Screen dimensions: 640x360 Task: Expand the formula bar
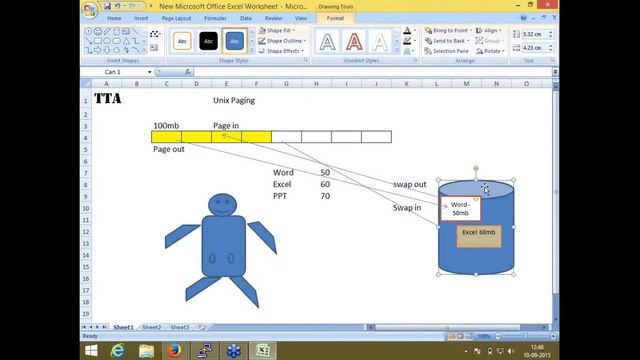pyautogui.click(x=555, y=72)
